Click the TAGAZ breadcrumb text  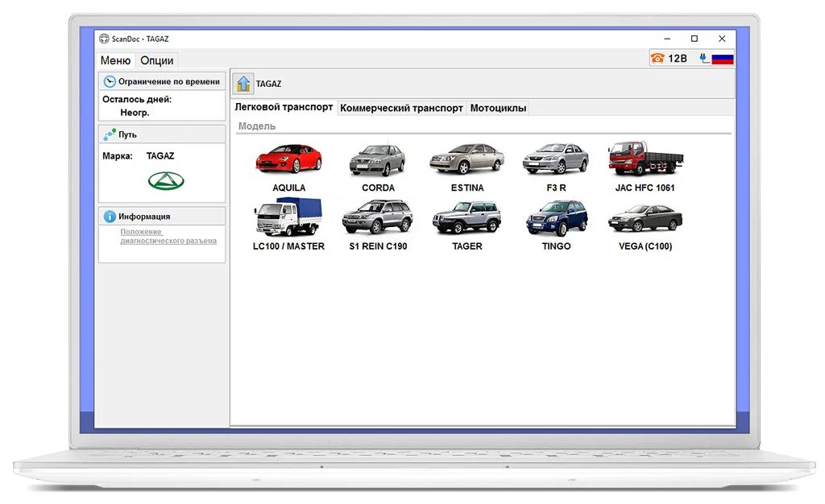[268, 84]
